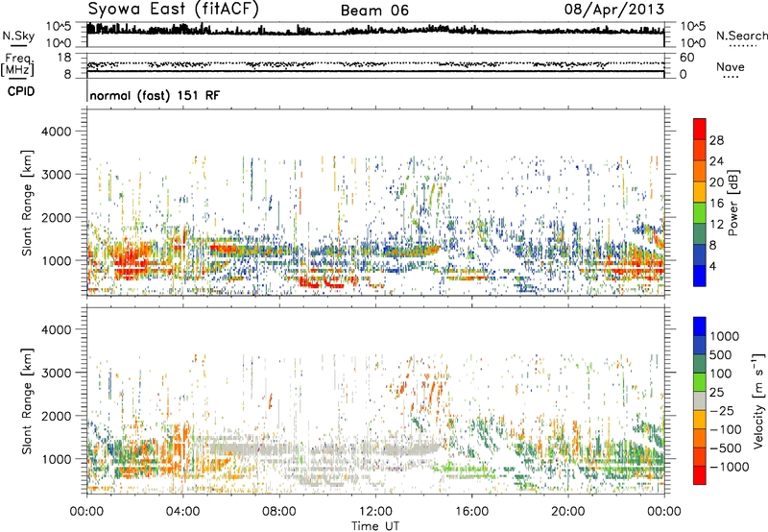768x532 pixels.
Task: Click the gray band of velocity colorbar
Action: coord(700,400)
